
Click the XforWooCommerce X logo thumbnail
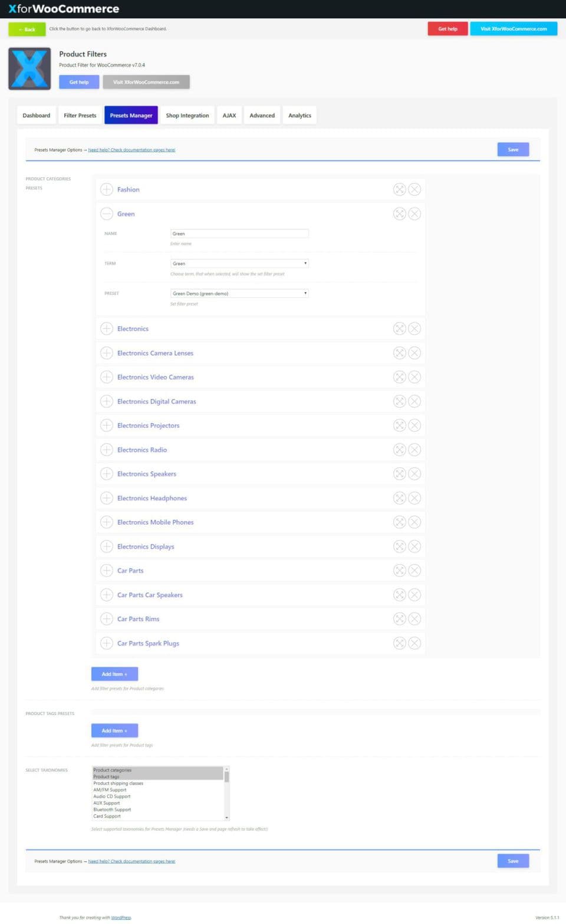(x=29, y=68)
